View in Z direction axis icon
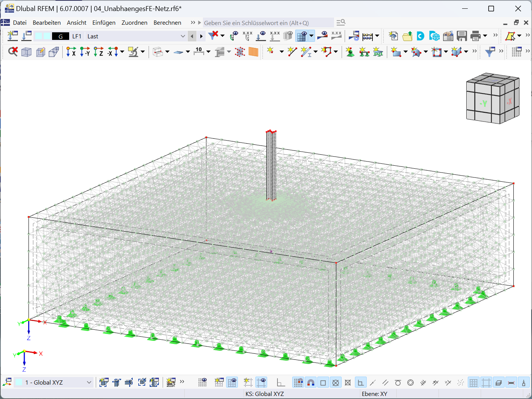Screen dimensions: 532x399 99,52
